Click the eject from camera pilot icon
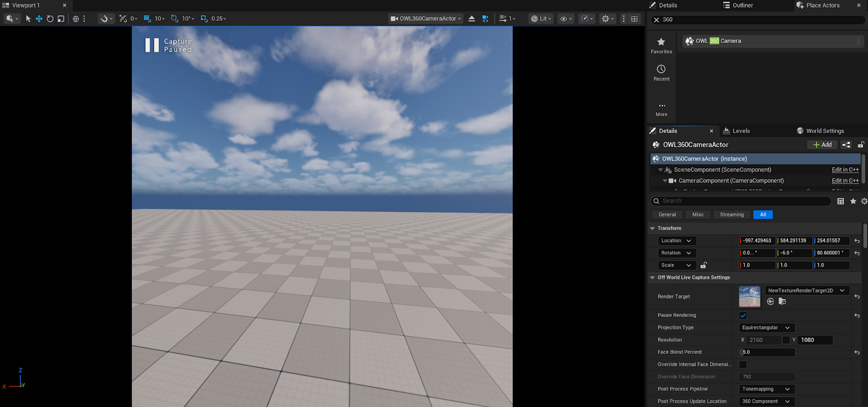 [x=471, y=18]
